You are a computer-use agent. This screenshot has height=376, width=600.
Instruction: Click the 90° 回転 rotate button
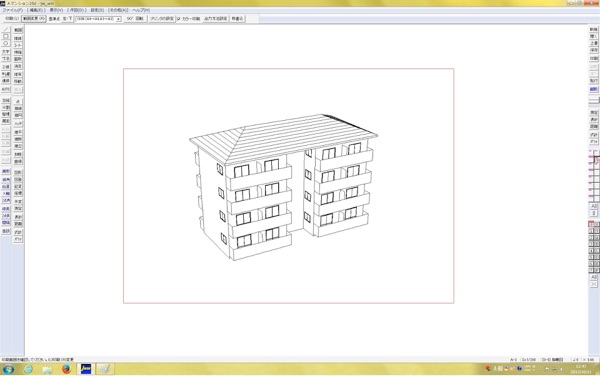pos(135,19)
